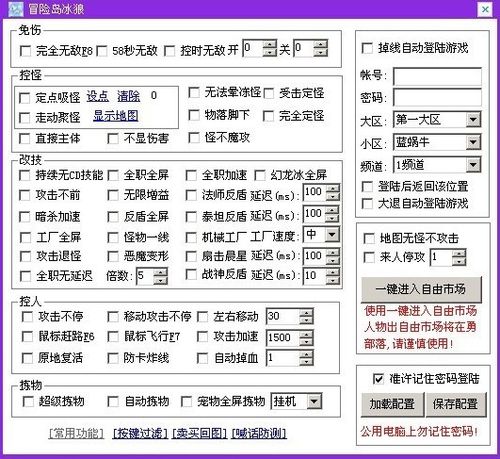Check 定点吸怪 option

tap(25, 98)
